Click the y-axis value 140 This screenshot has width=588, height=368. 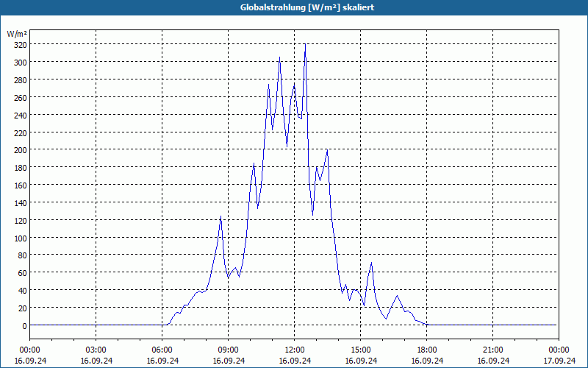pos(21,203)
